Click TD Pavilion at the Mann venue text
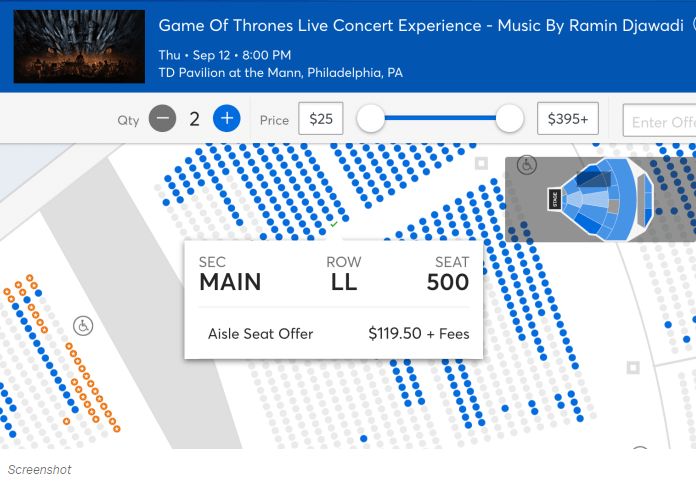 (x=281, y=72)
